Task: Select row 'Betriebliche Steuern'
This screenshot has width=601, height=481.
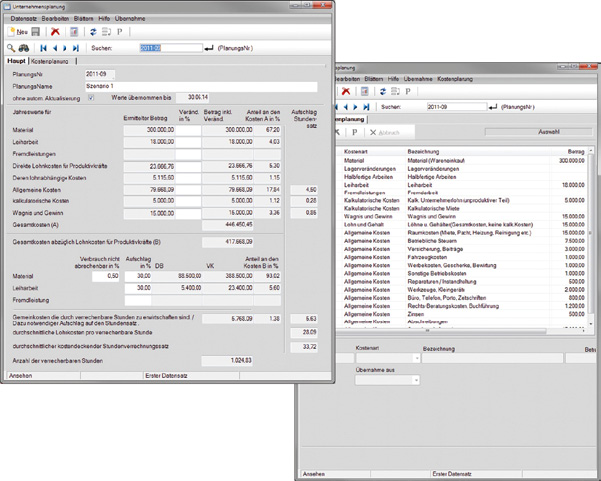Action: click(x=461, y=241)
